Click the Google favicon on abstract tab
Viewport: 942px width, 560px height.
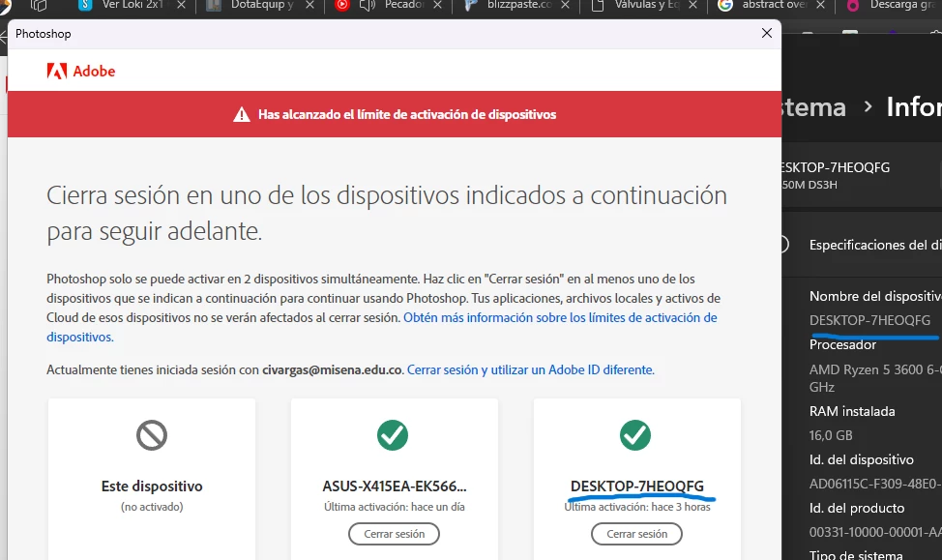click(725, 6)
